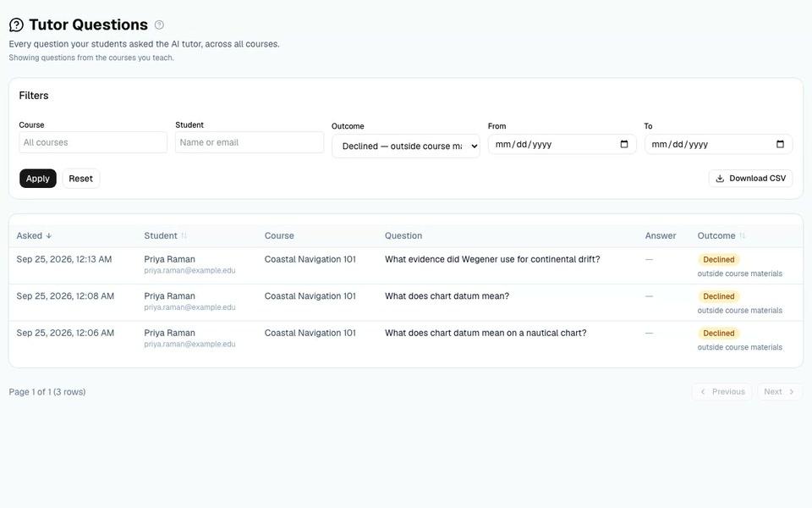Image resolution: width=812 pixels, height=508 pixels.
Task: Apply the selected filters
Action: point(38,179)
